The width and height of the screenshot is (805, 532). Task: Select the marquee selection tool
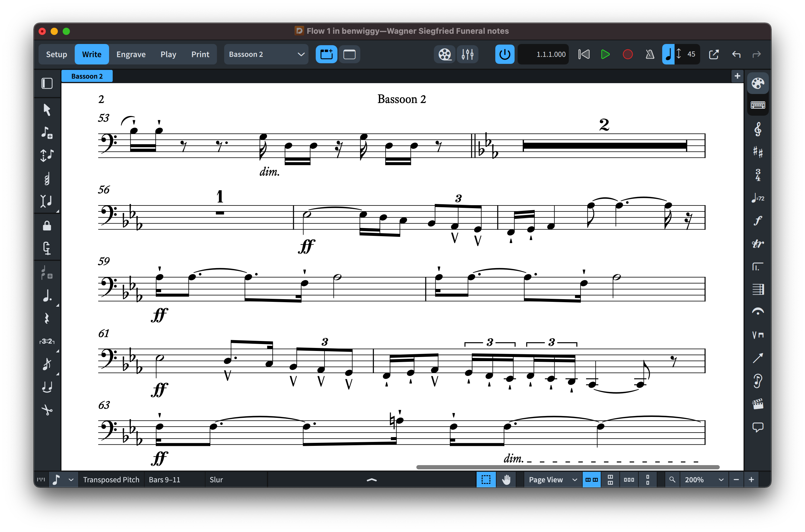(486, 479)
